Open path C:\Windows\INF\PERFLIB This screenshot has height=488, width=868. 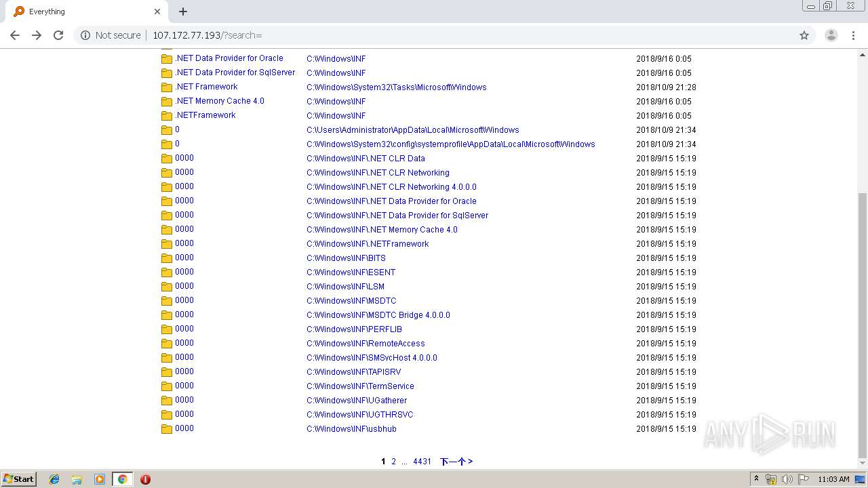(x=354, y=329)
